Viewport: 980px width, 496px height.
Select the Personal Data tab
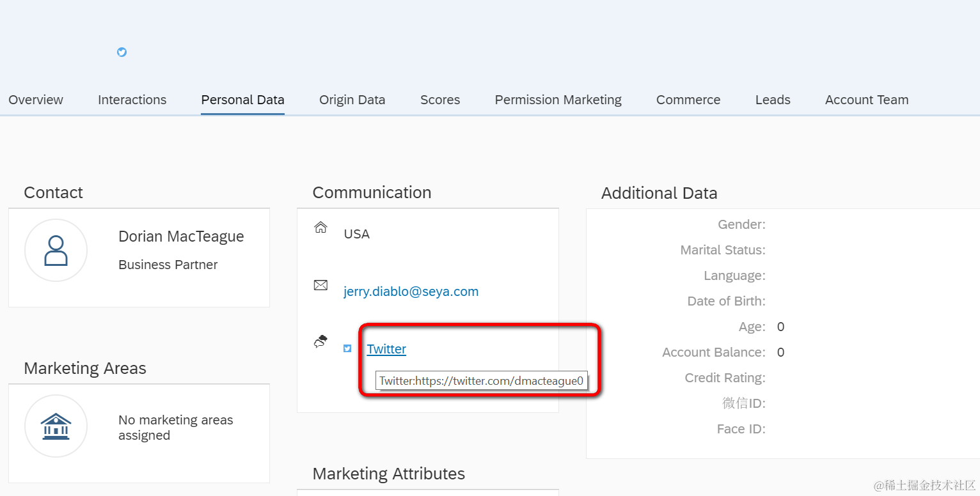click(x=242, y=100)
